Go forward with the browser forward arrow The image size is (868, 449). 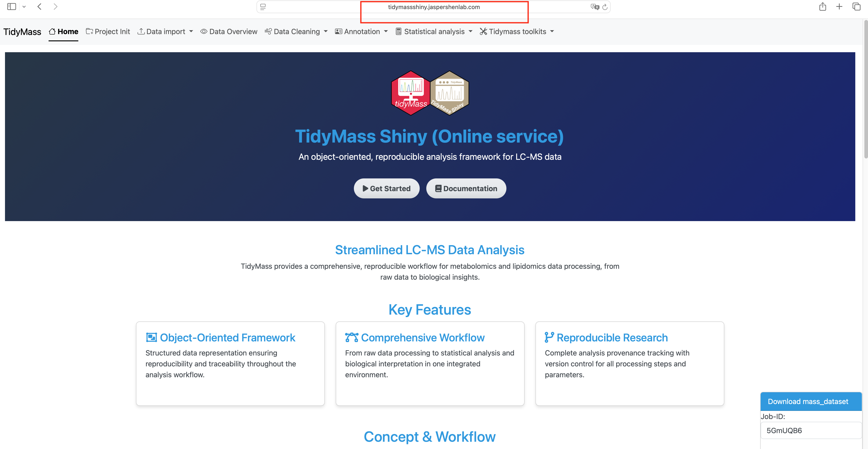56,7
